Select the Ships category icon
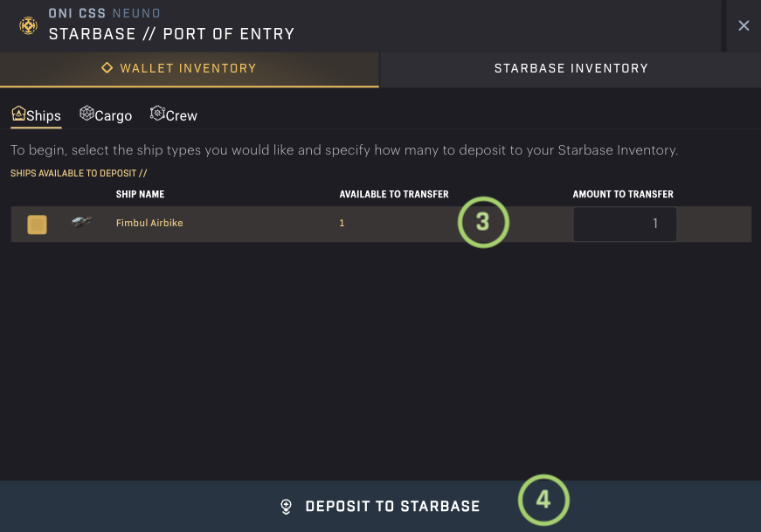The width and height of the screenshot is (761, 532). click(17, 114)
